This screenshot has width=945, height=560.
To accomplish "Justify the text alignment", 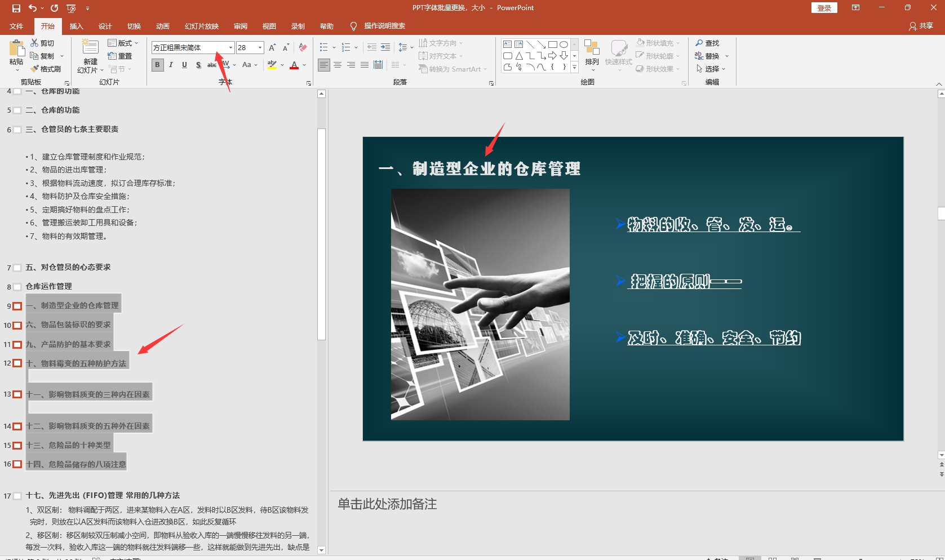I will point(365,65).
